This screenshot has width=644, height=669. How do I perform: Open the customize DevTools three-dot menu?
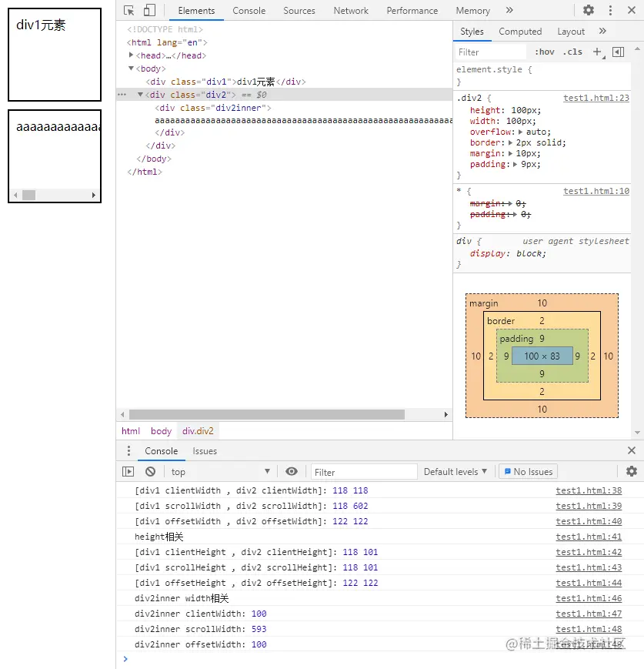(610, 10)
